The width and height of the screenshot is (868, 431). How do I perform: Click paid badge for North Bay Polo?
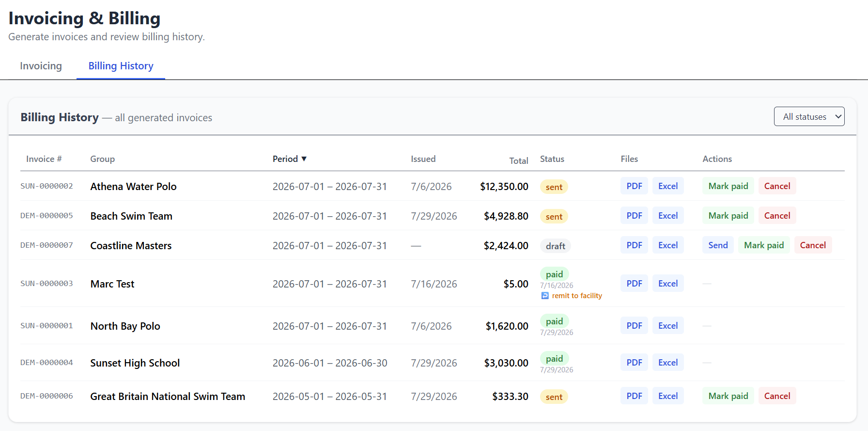(555, 321)
